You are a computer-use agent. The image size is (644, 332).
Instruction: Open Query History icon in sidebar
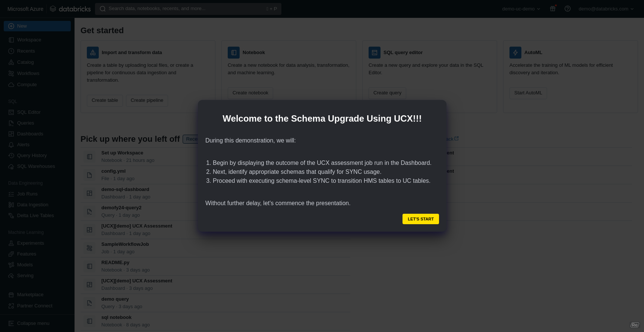click(11, 156)
